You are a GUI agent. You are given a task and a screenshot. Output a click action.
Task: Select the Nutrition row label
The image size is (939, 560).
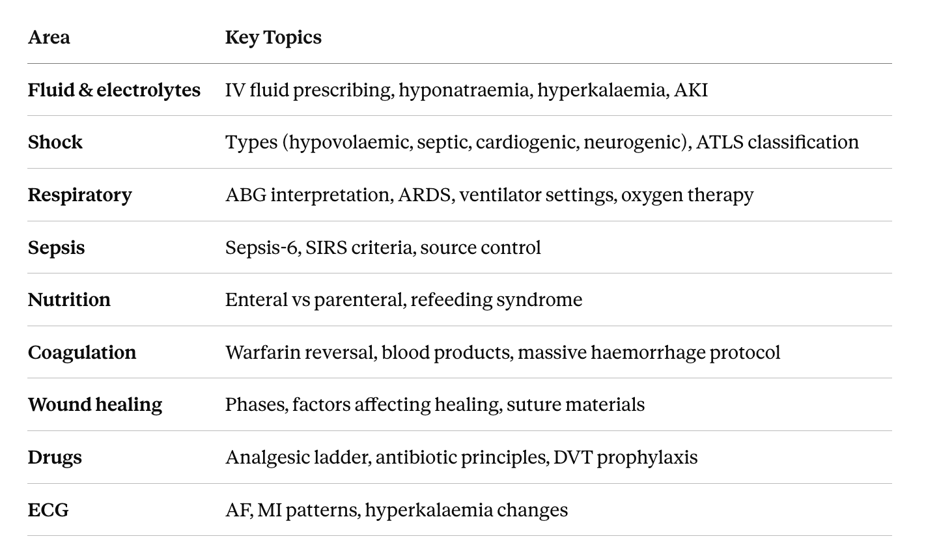69,300
